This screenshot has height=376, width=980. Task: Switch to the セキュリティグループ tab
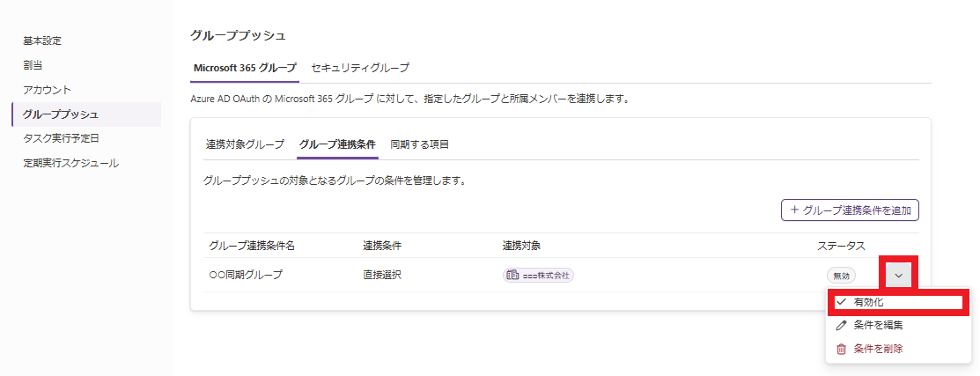coord(359,67)
